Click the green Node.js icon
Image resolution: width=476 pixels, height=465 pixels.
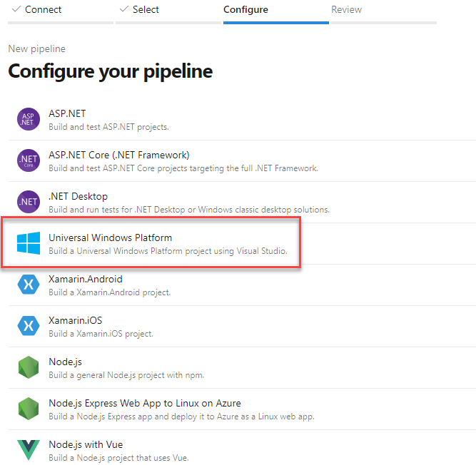pyautogui.click(x=29, y=367)
